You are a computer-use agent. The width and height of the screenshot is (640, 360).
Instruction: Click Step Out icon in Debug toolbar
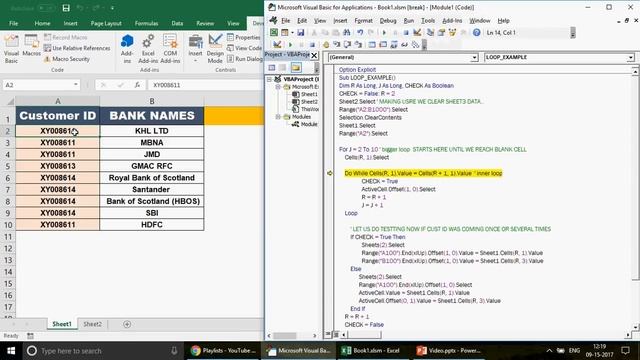coord(358,44)
